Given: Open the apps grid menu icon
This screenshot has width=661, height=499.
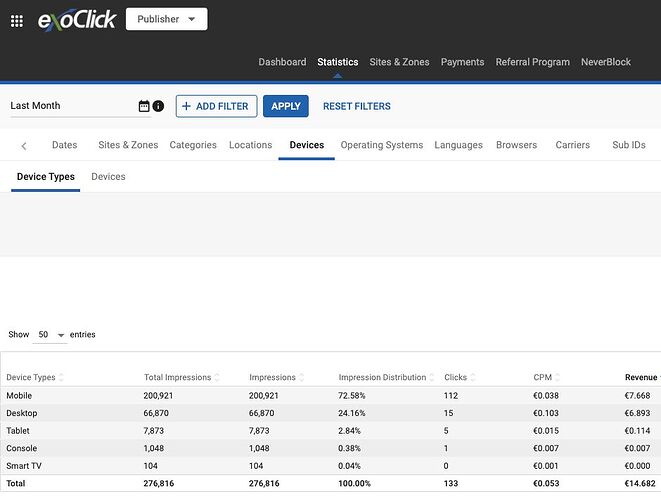Looking at the screenshot, I should [x=17, y=21].
